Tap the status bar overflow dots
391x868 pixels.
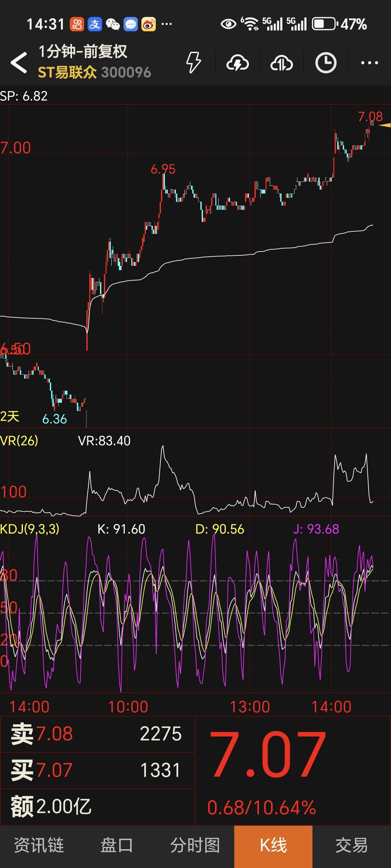tap(167, 24)
